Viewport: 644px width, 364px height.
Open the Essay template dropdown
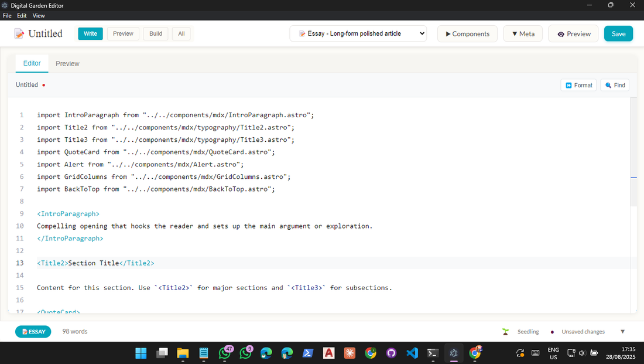358,33
